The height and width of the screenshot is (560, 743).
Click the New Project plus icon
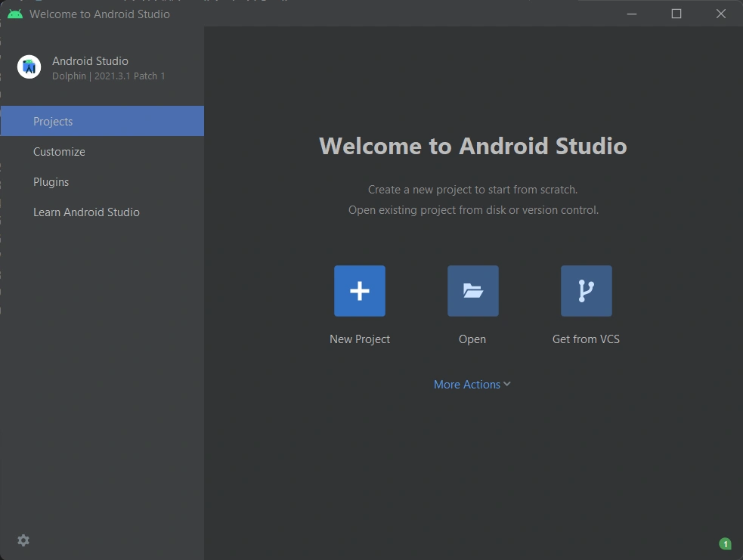(x=360, y=291)
